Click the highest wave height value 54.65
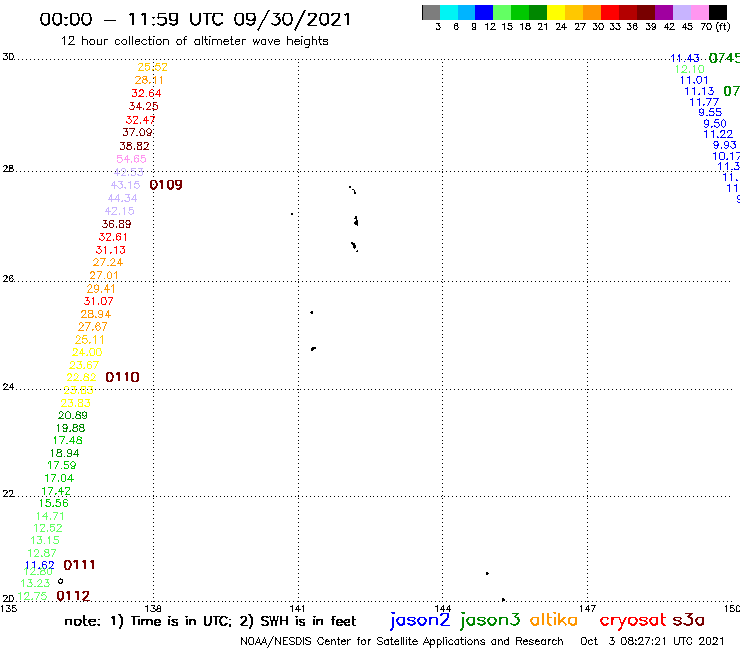740x650 pixels. tap(131, 159)
